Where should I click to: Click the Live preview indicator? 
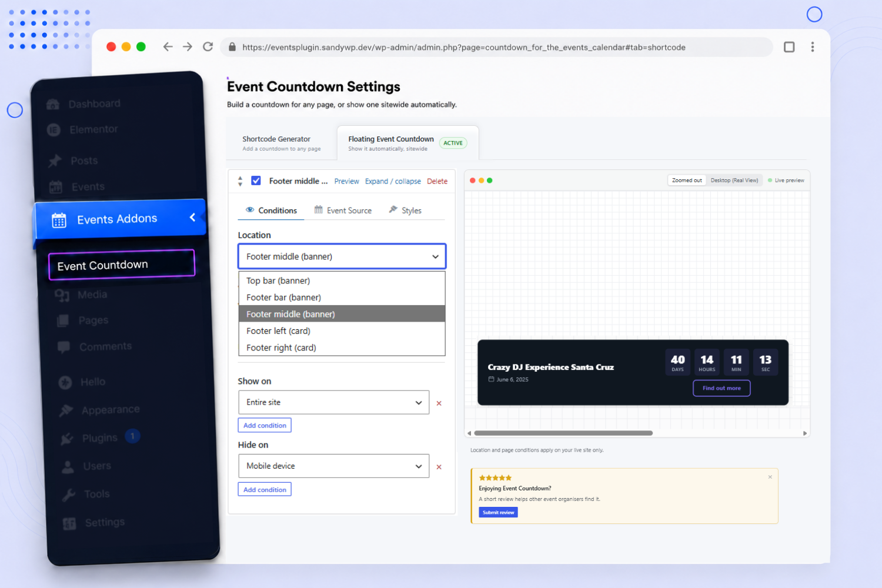(x=786, y=181)
